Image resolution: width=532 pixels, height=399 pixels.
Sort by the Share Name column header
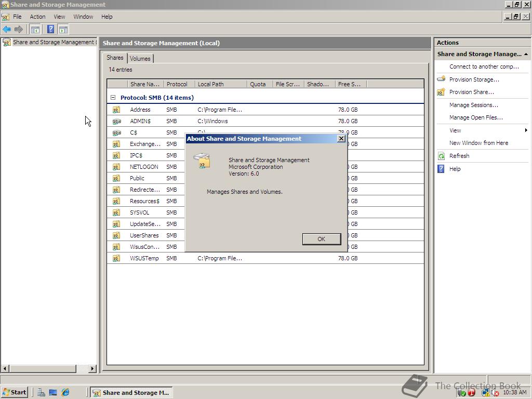(x=145, y=84)
